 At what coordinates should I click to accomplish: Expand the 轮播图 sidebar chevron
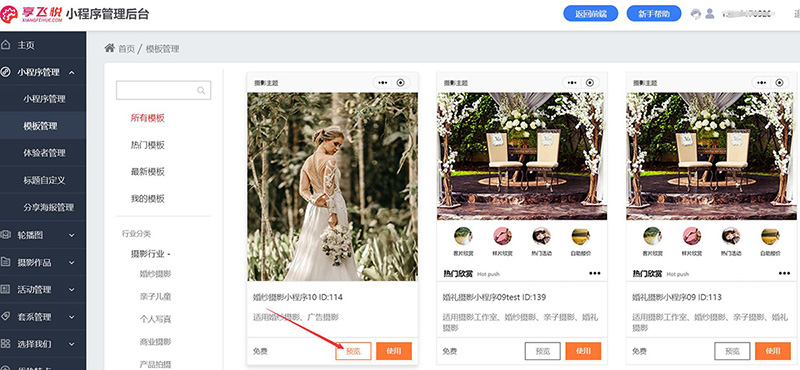tap(71, 235)
